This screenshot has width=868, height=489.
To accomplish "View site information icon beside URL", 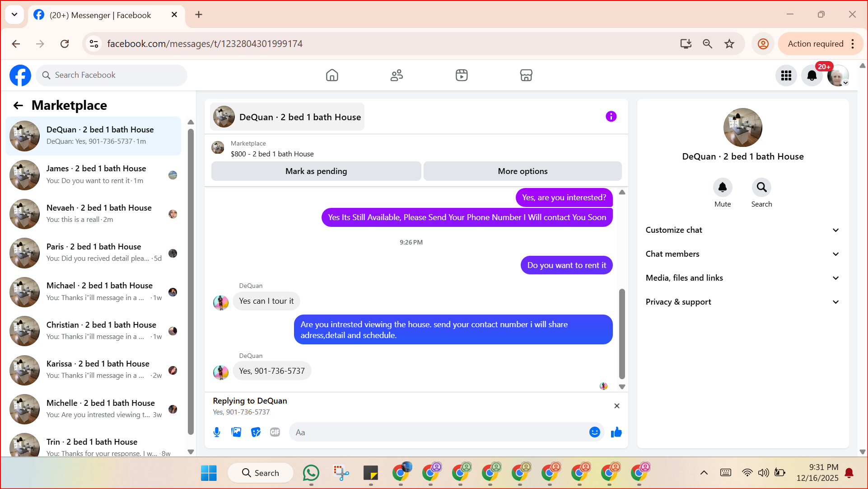I will [94, 44].
